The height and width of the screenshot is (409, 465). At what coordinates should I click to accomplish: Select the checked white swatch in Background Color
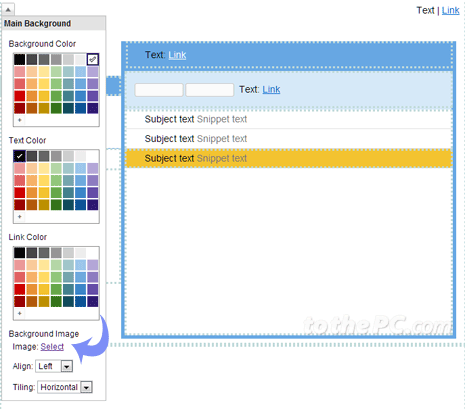pyautogui.click(x=93, y=59)
